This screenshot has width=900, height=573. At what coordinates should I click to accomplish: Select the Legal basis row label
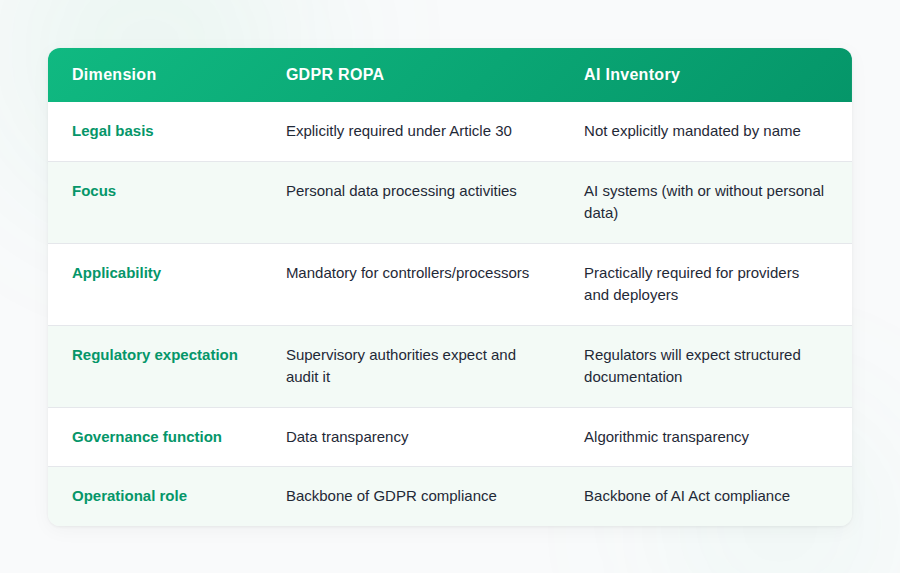point(113,131)
